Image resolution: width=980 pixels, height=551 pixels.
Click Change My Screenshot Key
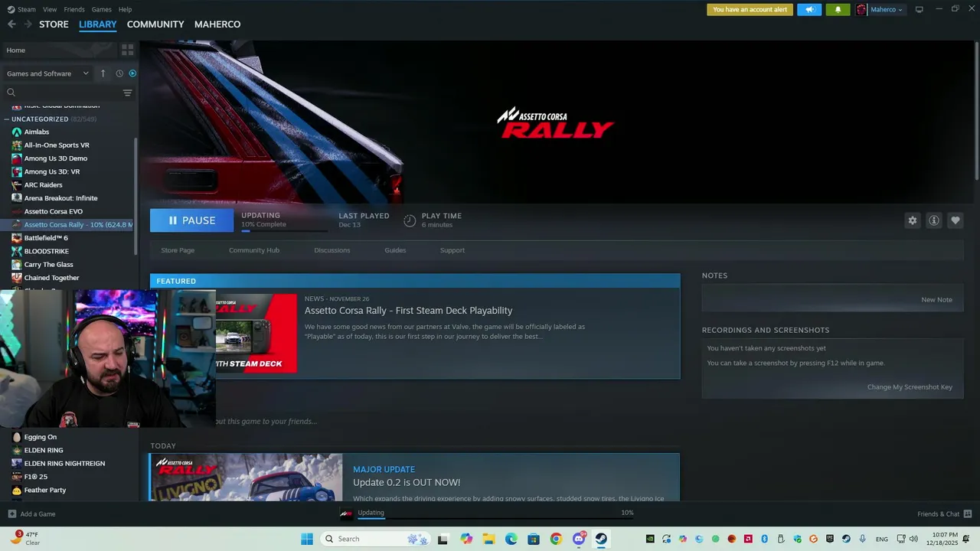click(x=910, y=387)
